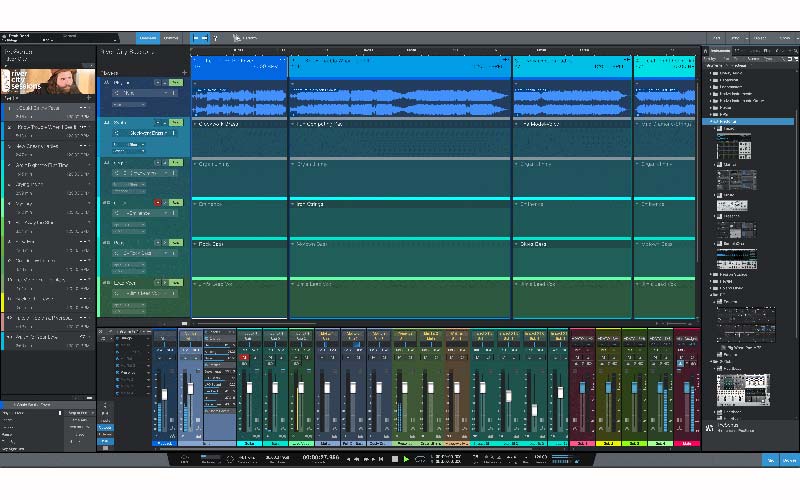Click audio waveform clip in first song
Screen dimensions: 800x500
pos(239,102)
